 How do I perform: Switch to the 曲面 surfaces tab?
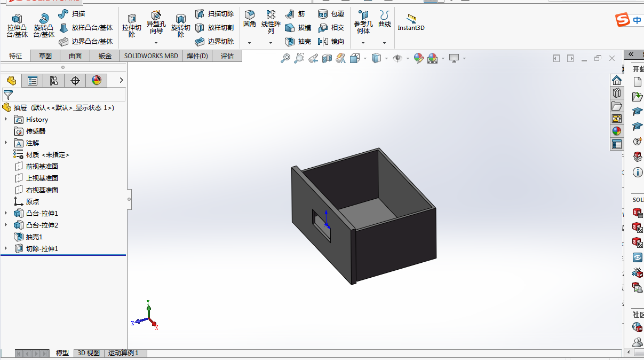point(75,56)
